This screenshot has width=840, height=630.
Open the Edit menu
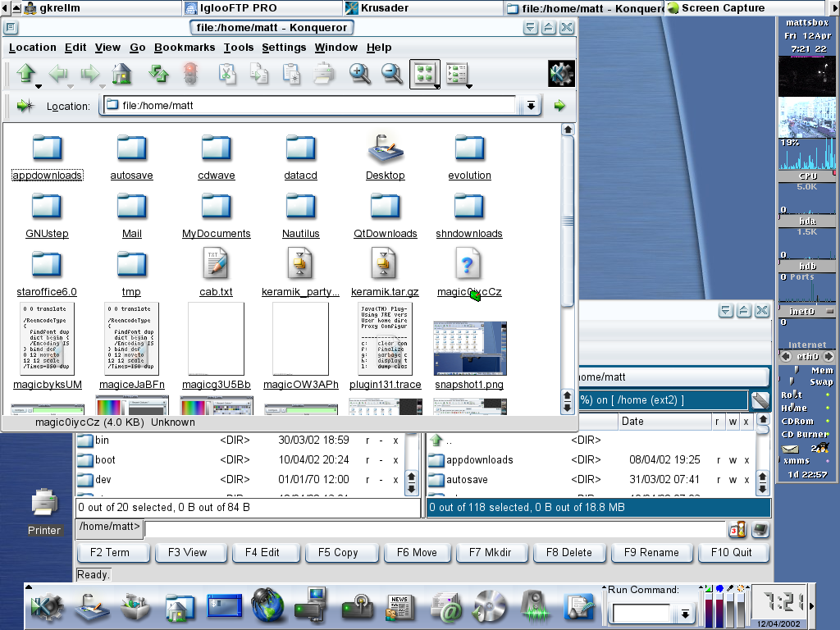click(75, 47)
